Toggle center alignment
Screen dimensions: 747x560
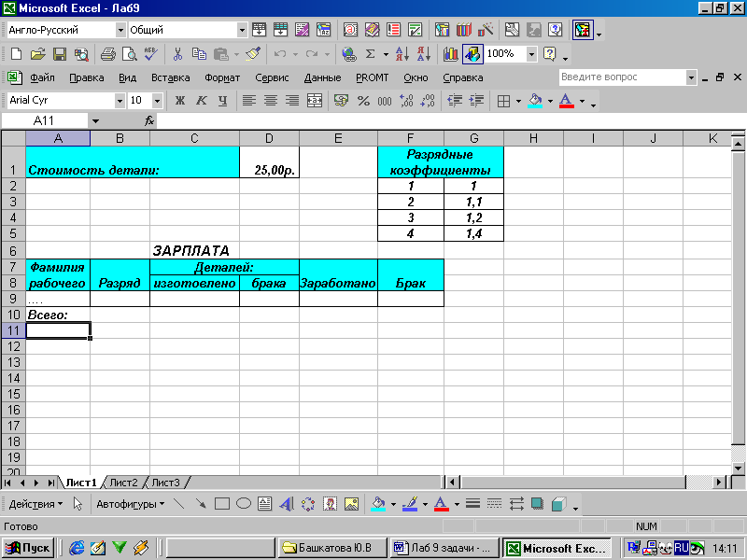tap(271, 101)
